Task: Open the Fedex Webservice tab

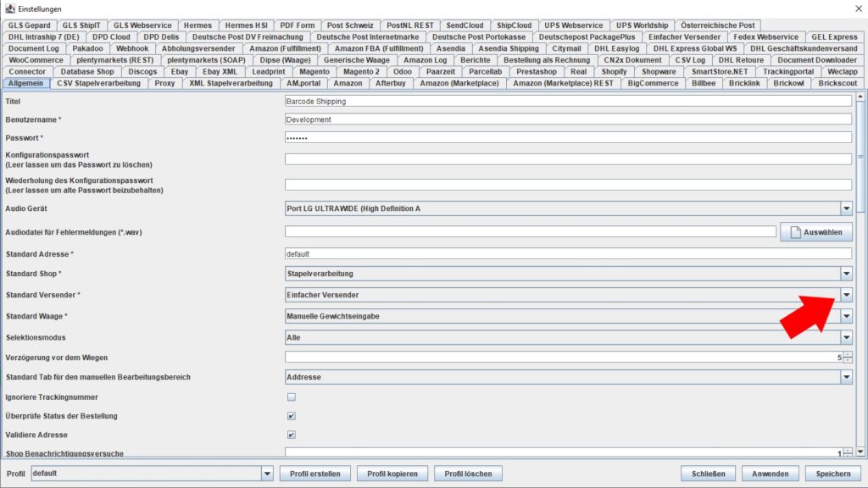Action: pyautogui.click(x=765, y=36)
